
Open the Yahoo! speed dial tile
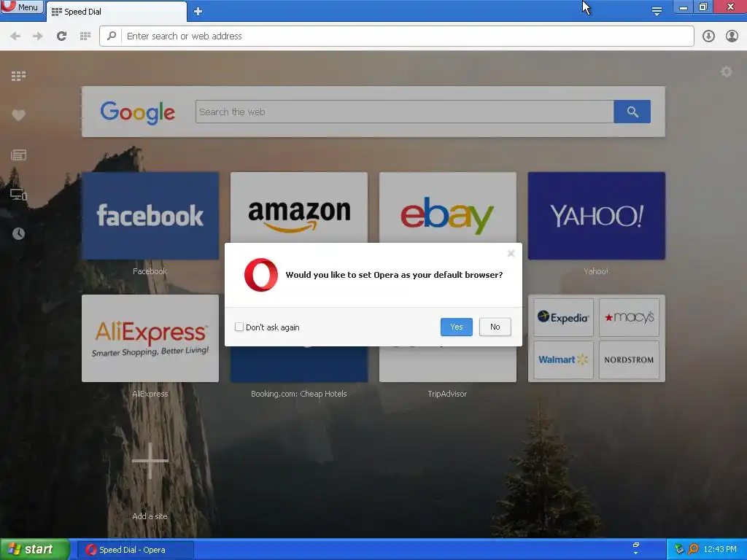(x=596, y=216)
